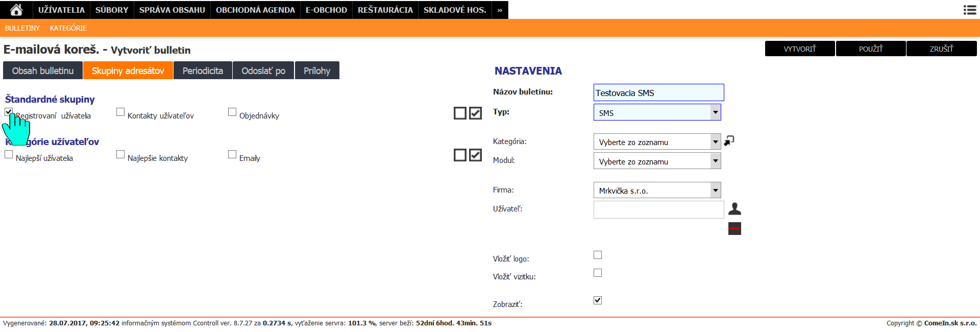Expand the Modul dropdown list

[x=657, y=161]
